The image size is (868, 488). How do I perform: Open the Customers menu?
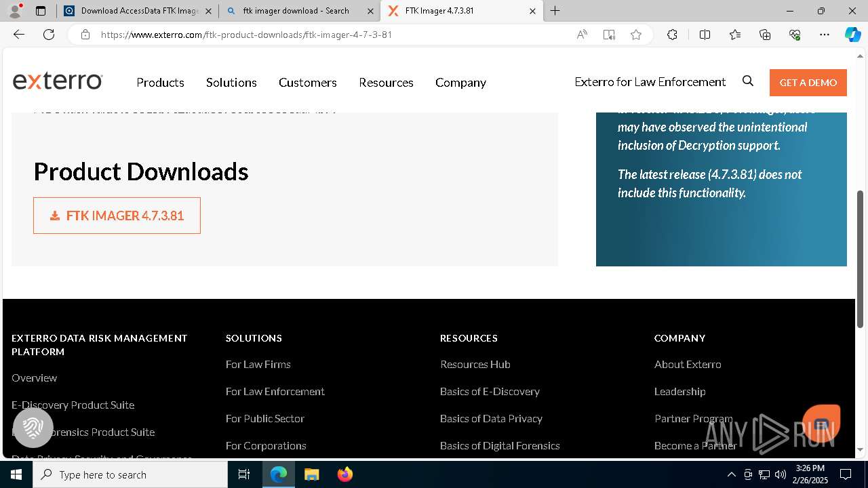(x=308, y=82)
